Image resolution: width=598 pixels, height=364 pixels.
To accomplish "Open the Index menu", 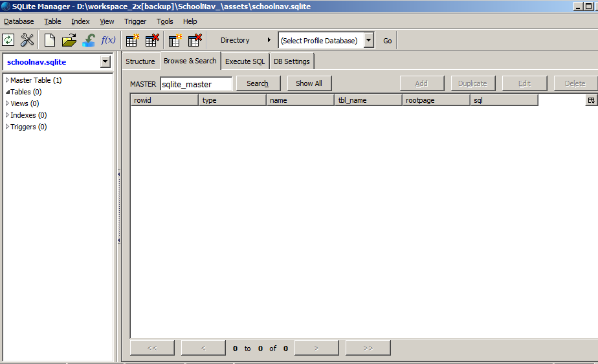I will (80, 21).
